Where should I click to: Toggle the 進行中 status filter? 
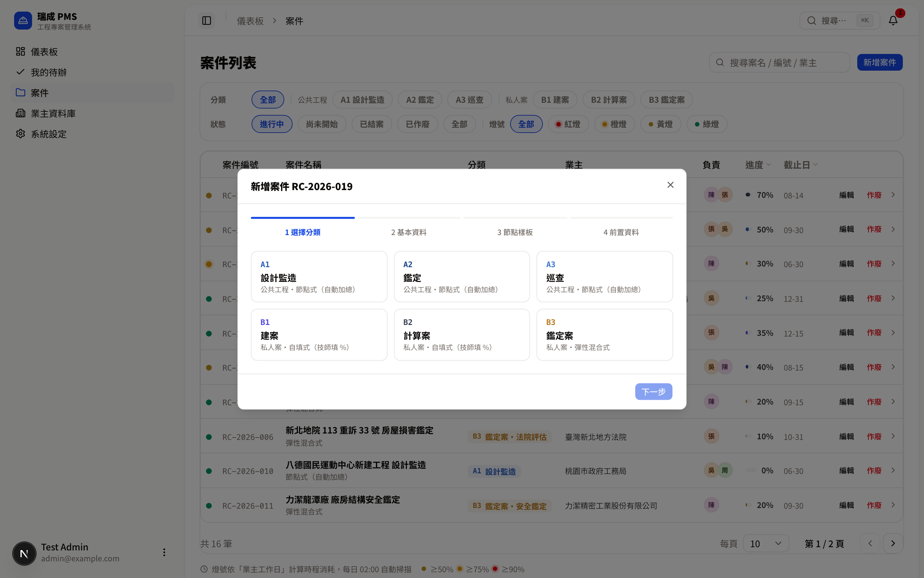coord(272,124)
